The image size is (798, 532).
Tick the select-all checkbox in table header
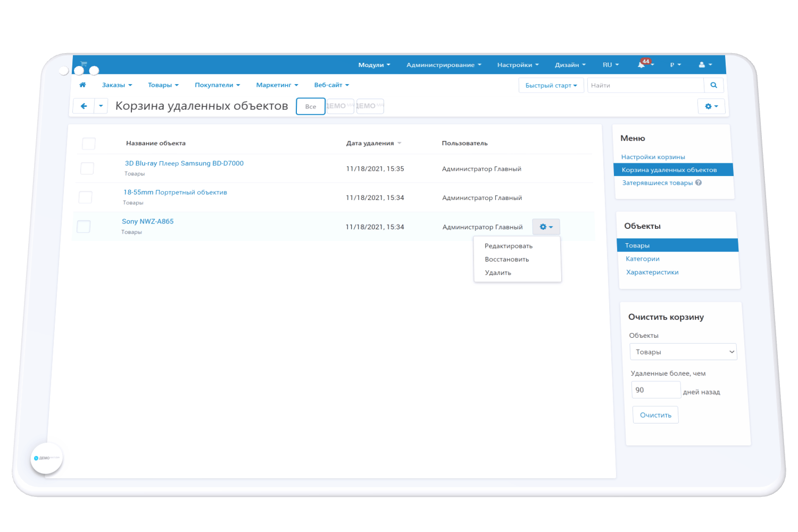(89, 144)
